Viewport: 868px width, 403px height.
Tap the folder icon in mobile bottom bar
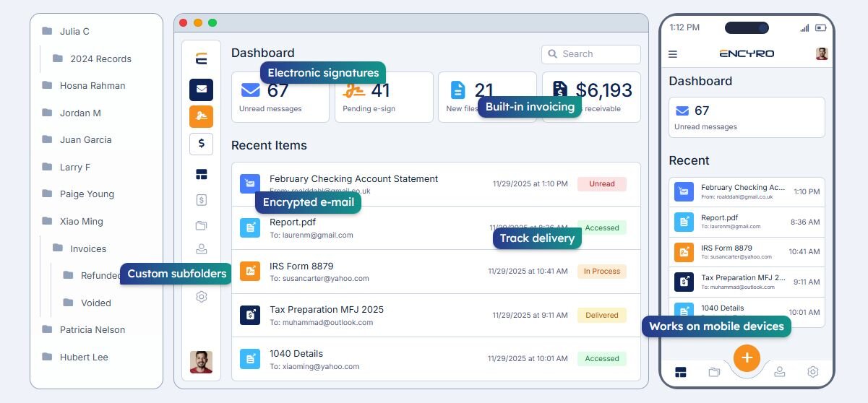tap(714, 372)
